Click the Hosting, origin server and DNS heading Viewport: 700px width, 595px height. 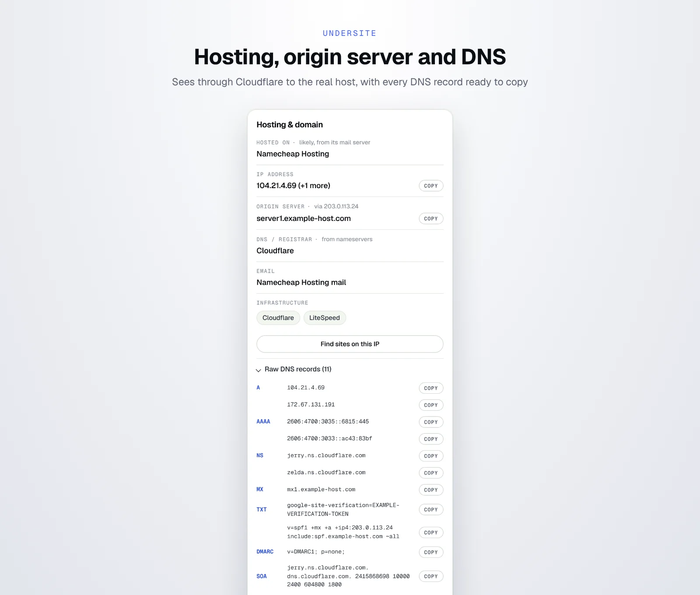pos(350,57)
